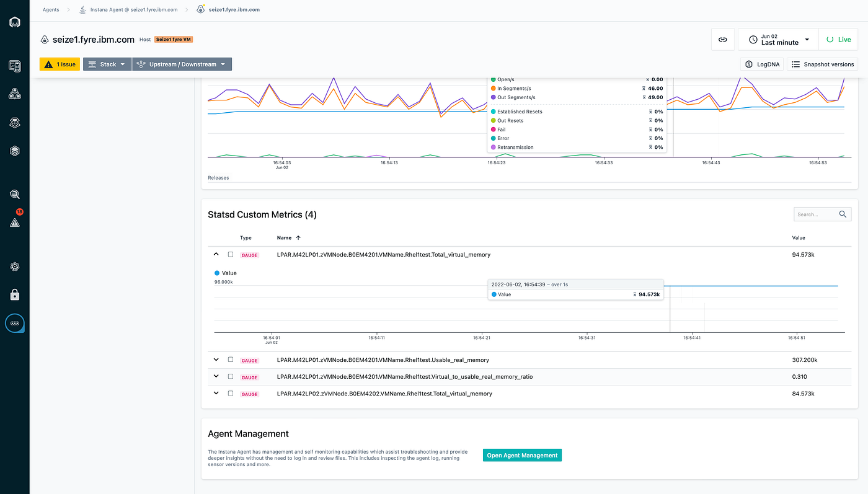Click the Usable_real_memory metric name
Screen dimensions: 868x494
click(383, 359)
